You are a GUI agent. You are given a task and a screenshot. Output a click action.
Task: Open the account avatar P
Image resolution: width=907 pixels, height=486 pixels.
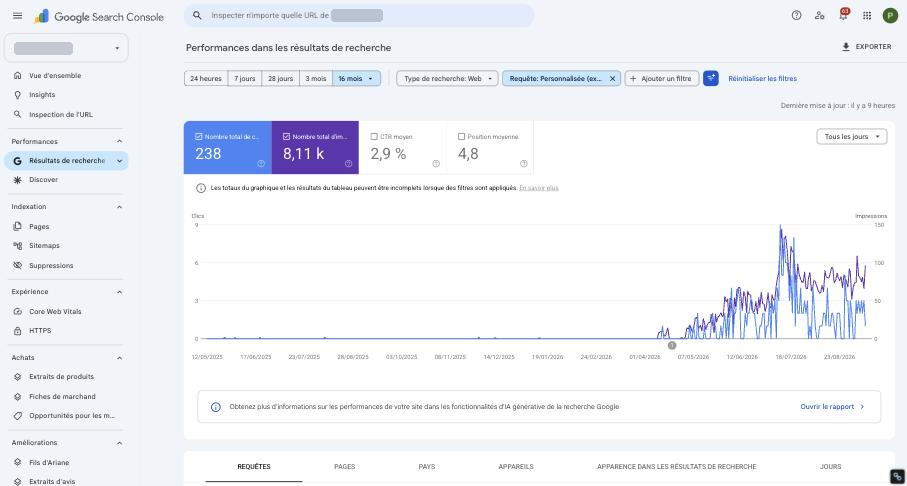[890, 16]
